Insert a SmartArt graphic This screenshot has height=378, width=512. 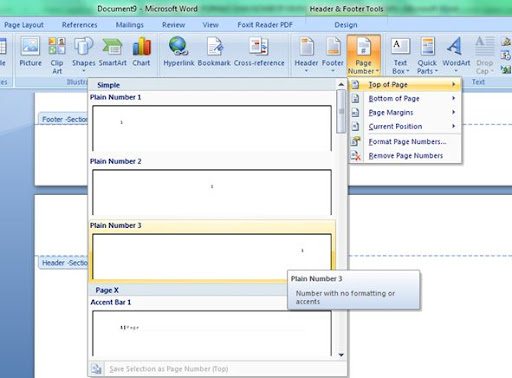pyautogui.click(x=112, y=52)
